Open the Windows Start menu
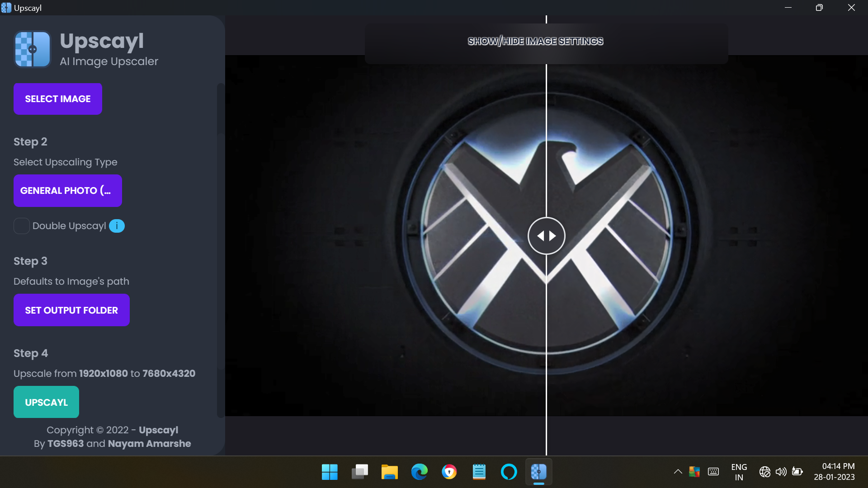The height and width of the screenshot is (488, 868). tap(330, 472)
